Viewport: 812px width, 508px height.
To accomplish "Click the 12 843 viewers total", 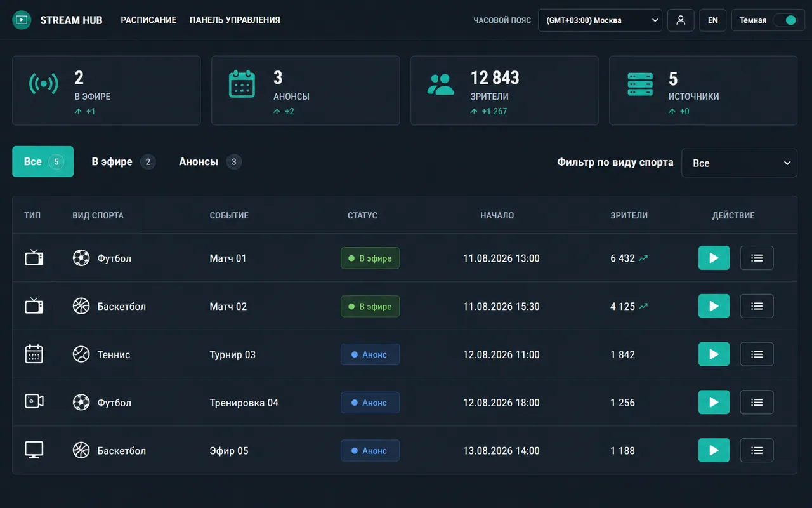I will (x=495, y=77).
